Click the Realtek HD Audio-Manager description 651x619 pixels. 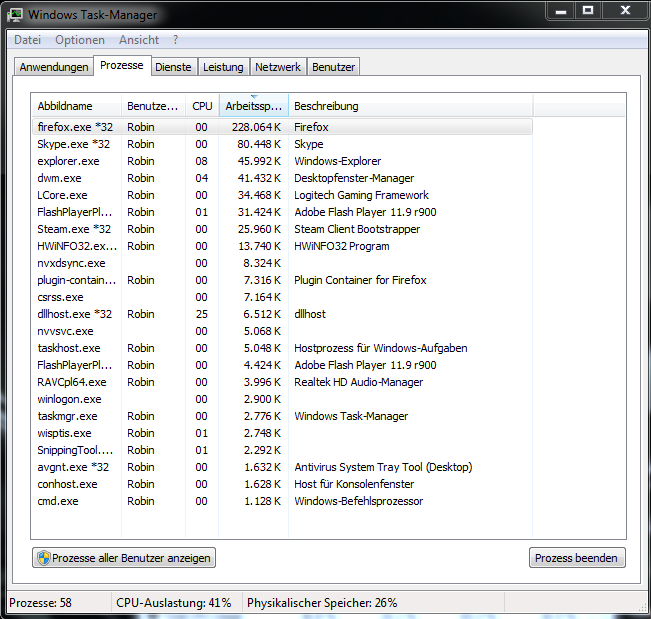tap(359, 382)
